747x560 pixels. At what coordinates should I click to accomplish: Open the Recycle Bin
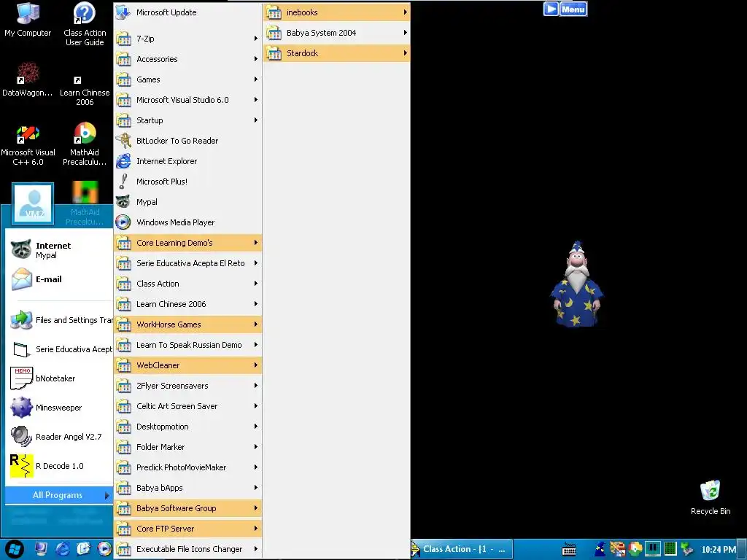tap(711, 497)
